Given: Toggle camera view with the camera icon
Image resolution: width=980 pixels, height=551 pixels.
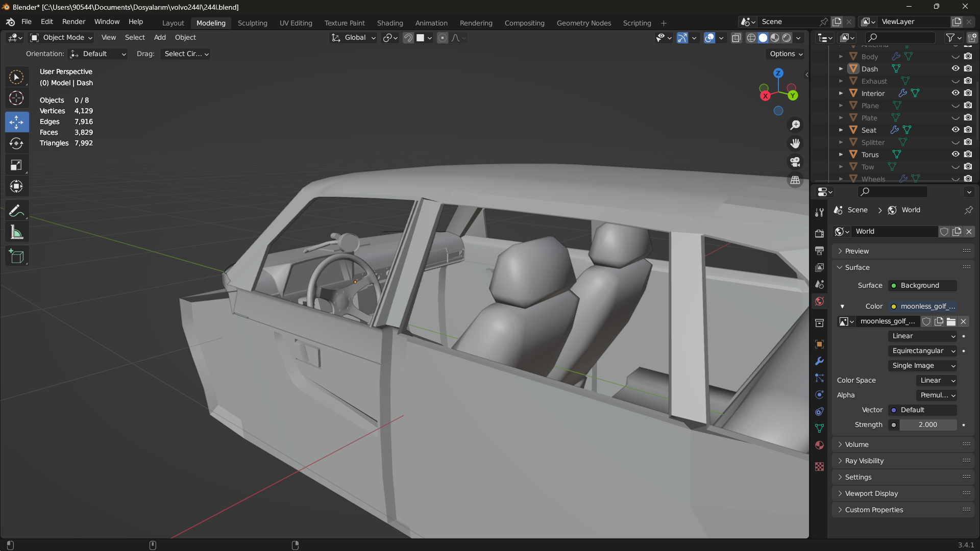Looking at the screenshot, I should pyautogui.click(x=795, y=162).
